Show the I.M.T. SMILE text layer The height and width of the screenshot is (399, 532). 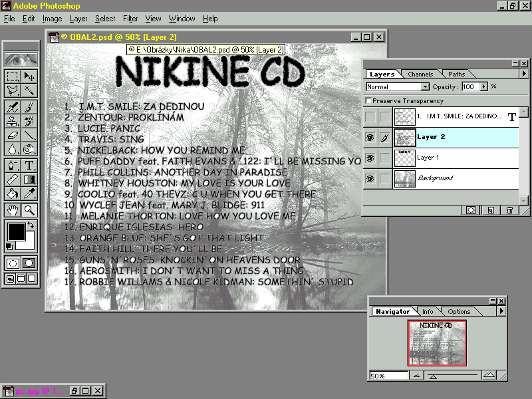[x=370, y=117]
